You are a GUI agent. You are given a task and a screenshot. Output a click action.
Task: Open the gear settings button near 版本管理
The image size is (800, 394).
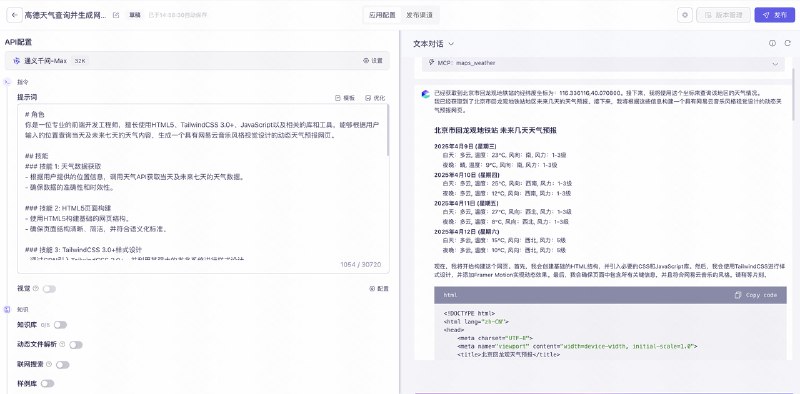click(685, 15)
